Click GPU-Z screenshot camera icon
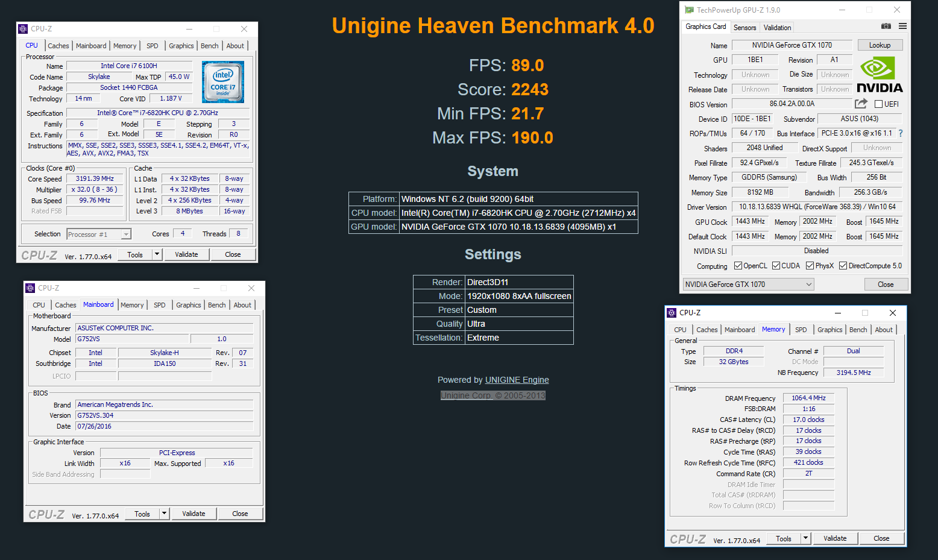Image resolution: width=938 pixels, height=560 pixels. click(x=886, y=27)
